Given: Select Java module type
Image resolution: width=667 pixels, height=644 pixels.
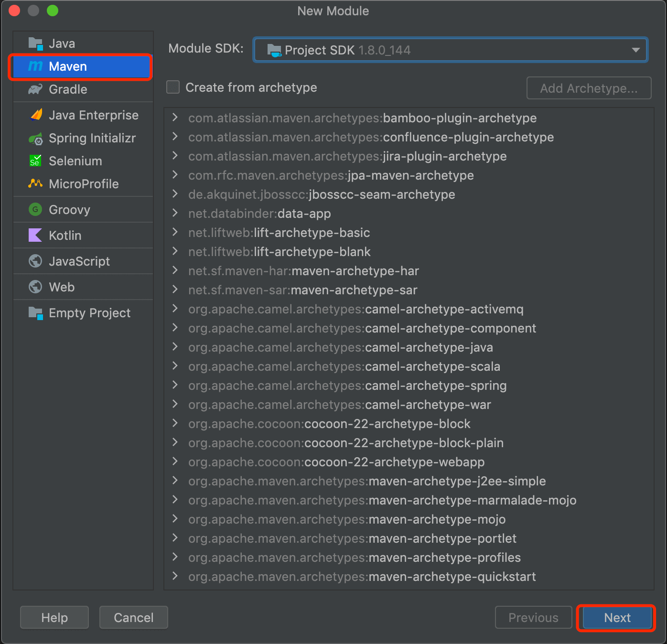Looking at the screenshot, I should coord(83,43).
